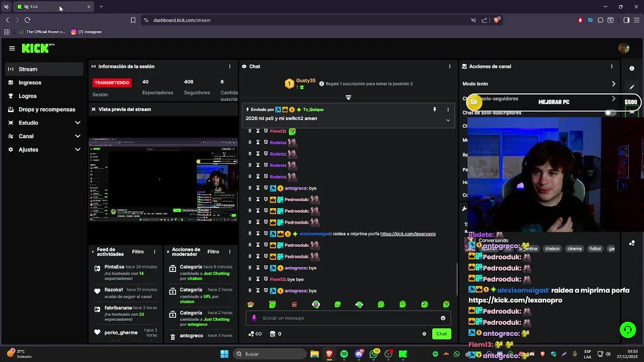Open the solo-seguidores chat settings arrow
The image size is (644, 362).
point(613,99)
